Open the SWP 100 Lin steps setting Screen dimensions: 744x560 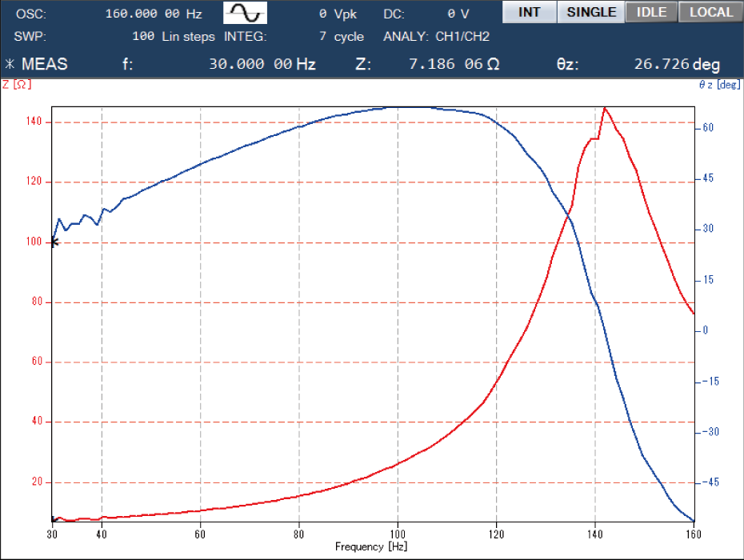174,37
